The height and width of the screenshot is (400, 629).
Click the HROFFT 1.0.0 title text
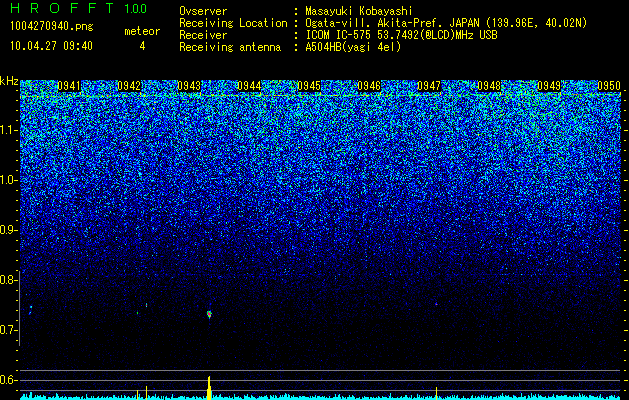(x=78, y=8)
